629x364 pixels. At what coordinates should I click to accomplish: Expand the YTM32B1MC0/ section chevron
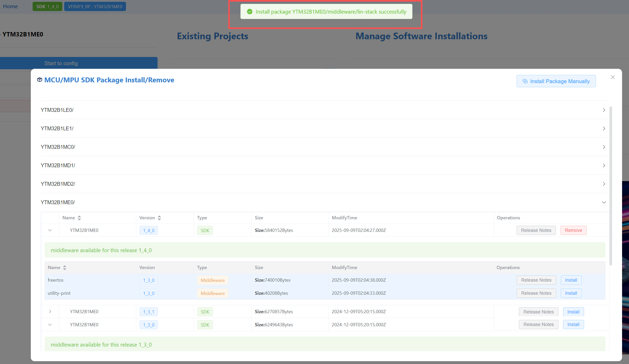pos(604,147)
